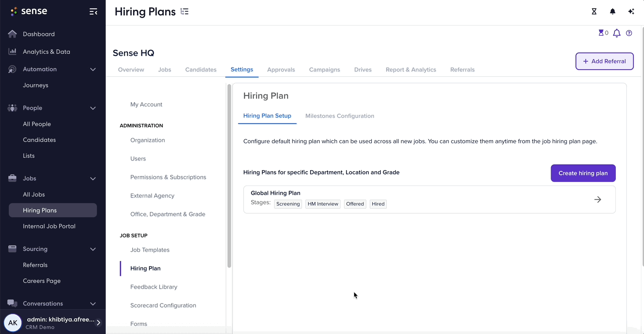Screen dimensions: 644x334
Task: Click the purple hourglass counter showing 0
Action: tap(603, 33)
